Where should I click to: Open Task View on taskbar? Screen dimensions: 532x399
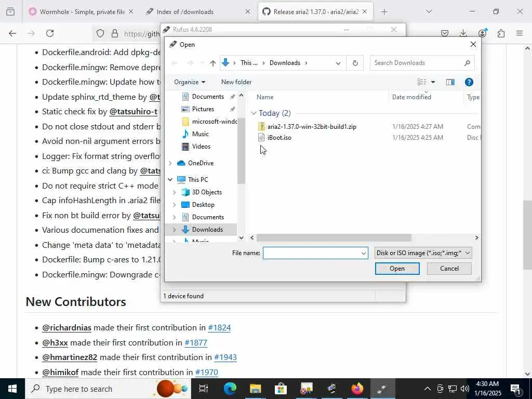203,389
